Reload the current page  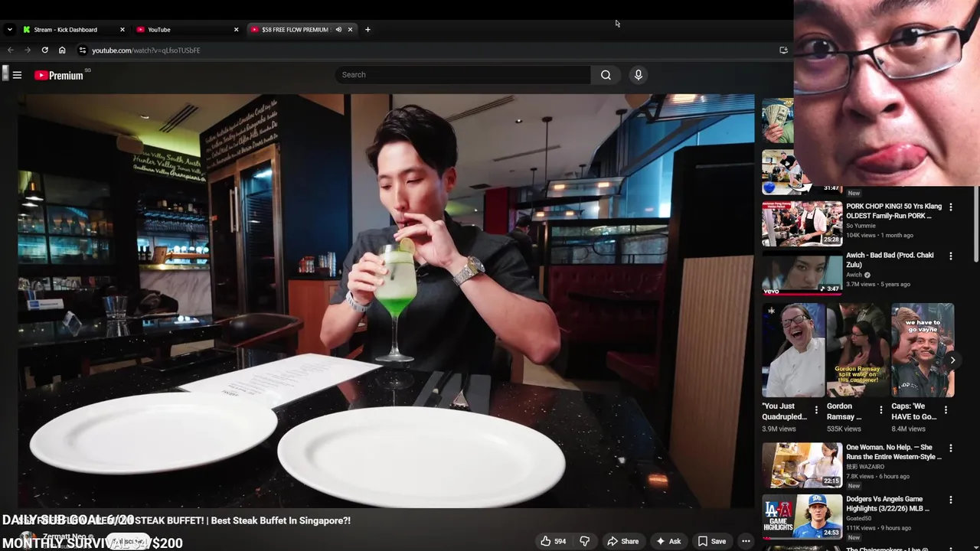[x=45, y=51]
